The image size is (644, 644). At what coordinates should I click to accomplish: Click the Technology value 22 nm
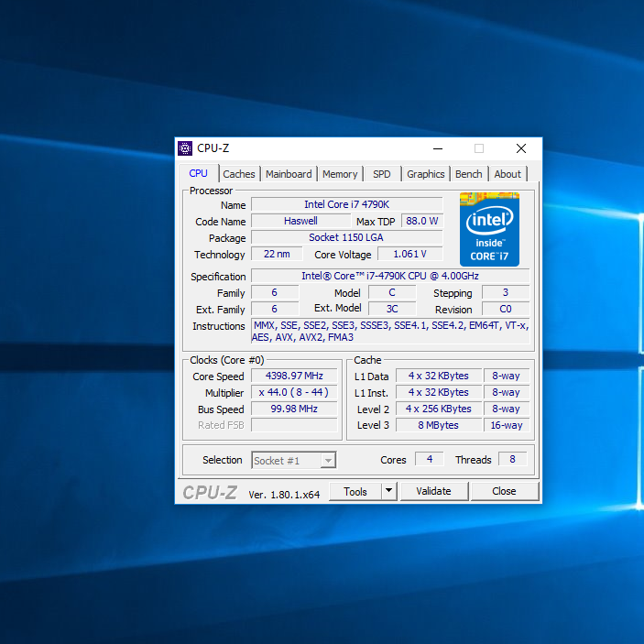[277, 254]
